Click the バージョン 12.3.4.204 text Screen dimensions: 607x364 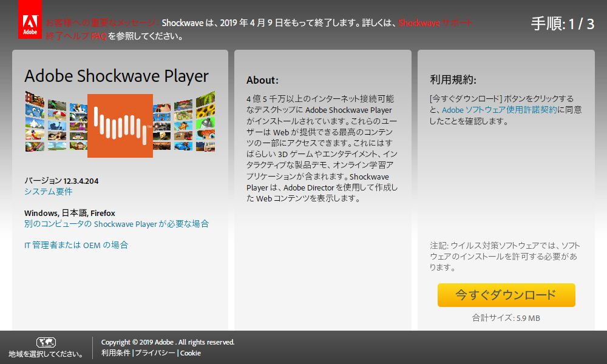[61, 181]
